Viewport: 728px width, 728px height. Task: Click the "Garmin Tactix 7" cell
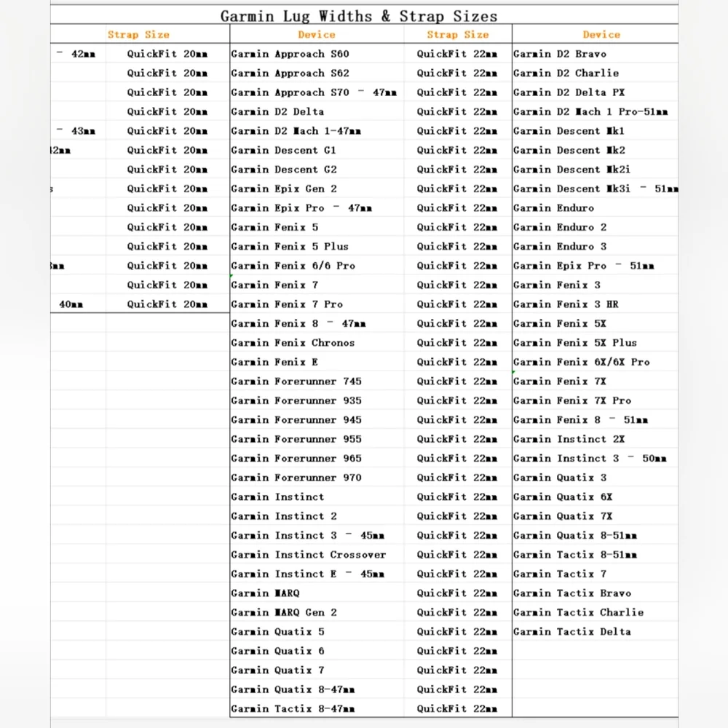pos(596,574)
